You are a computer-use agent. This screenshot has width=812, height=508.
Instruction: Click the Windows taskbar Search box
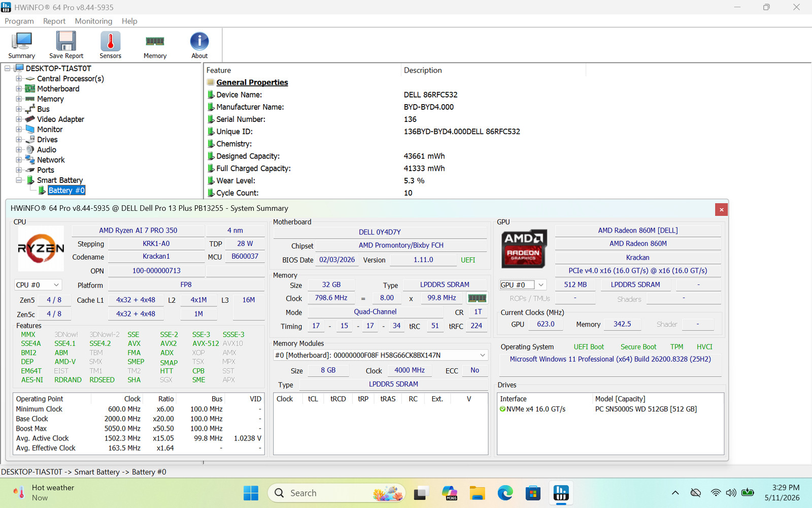coord(336,493)
